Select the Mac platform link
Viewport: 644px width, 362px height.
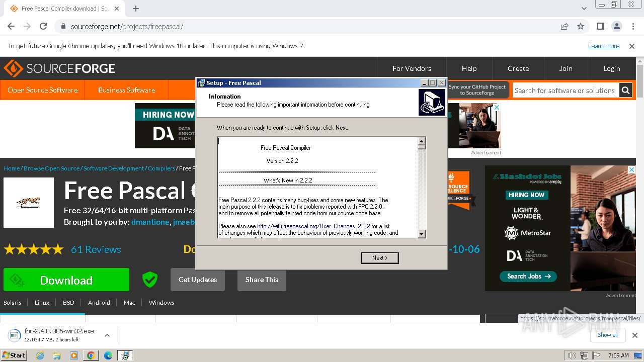[129, 303]
